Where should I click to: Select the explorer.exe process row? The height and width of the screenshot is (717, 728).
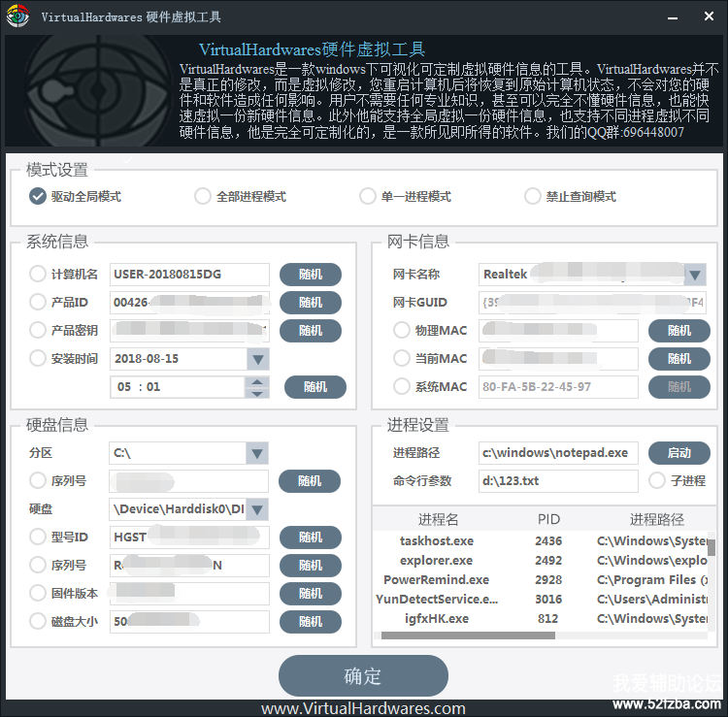pyautogui.click(x=541, y=561)
